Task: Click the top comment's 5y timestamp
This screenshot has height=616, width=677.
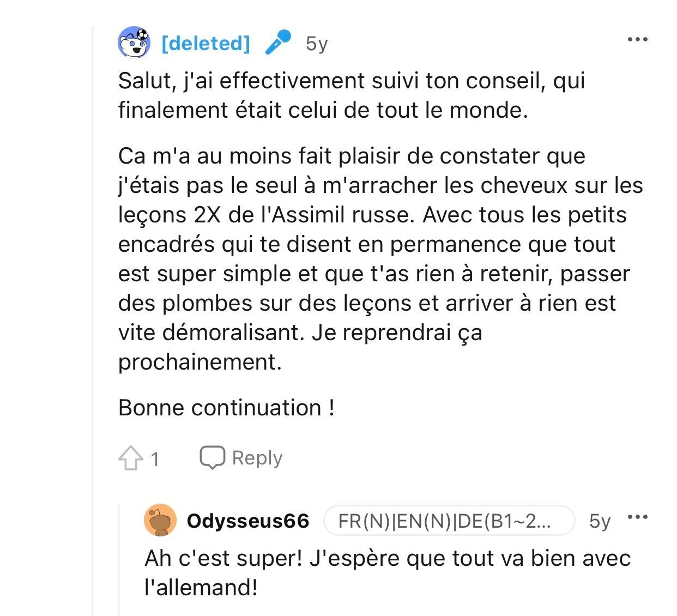Action: coord(317,43)
